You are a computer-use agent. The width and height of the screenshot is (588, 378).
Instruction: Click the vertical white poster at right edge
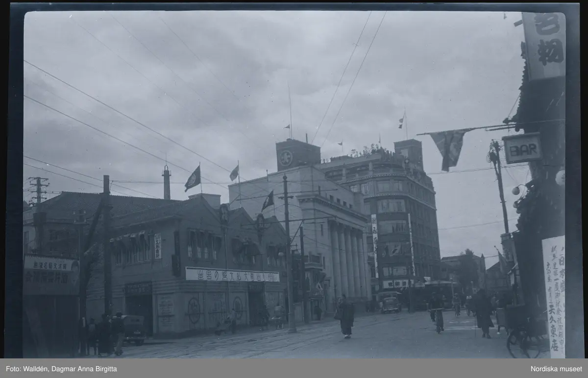[x=554, y=295]
